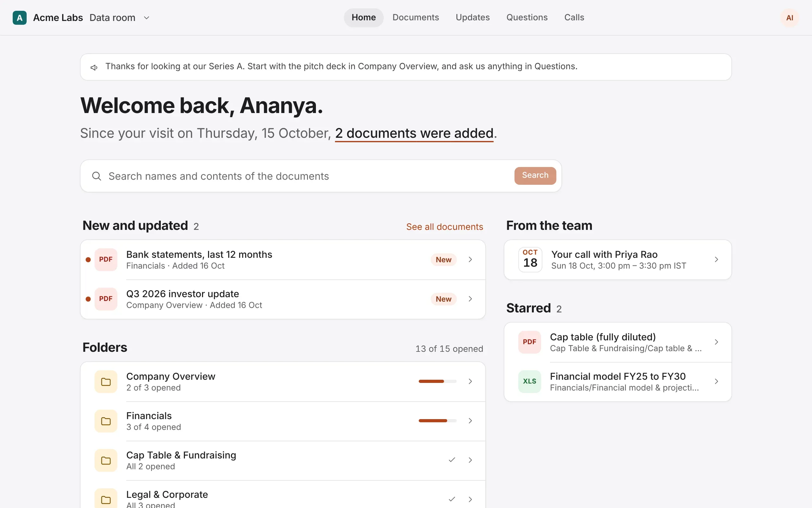Click the XLS icon for Financial model
This screenshot has height=508, width=812.
point(529,381)
